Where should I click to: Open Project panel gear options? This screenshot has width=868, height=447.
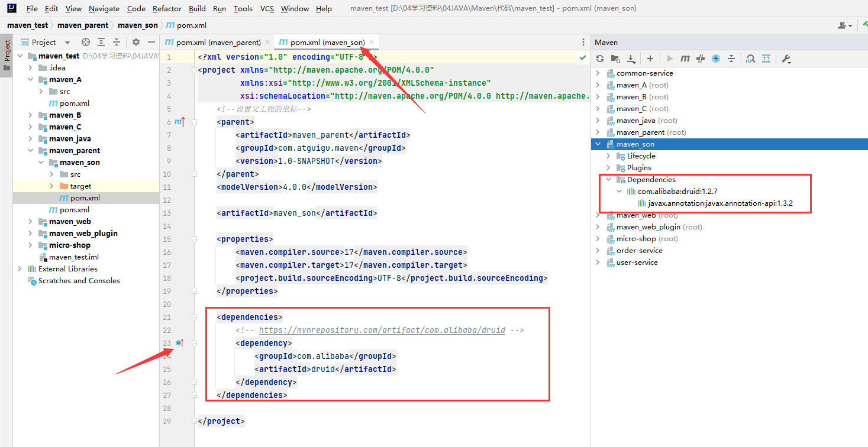tap(135, 42)
